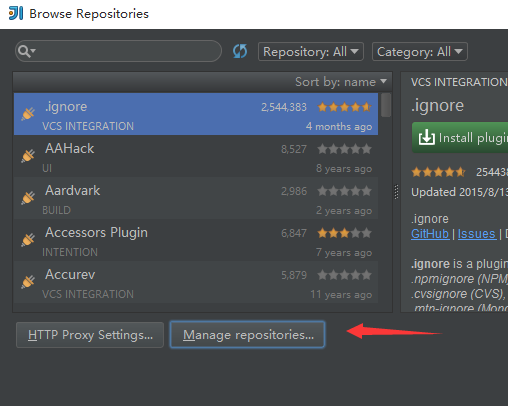Click the Accurev plugin plug icon
This screenshot has height=406, width=508.
(x=28, y=282)
